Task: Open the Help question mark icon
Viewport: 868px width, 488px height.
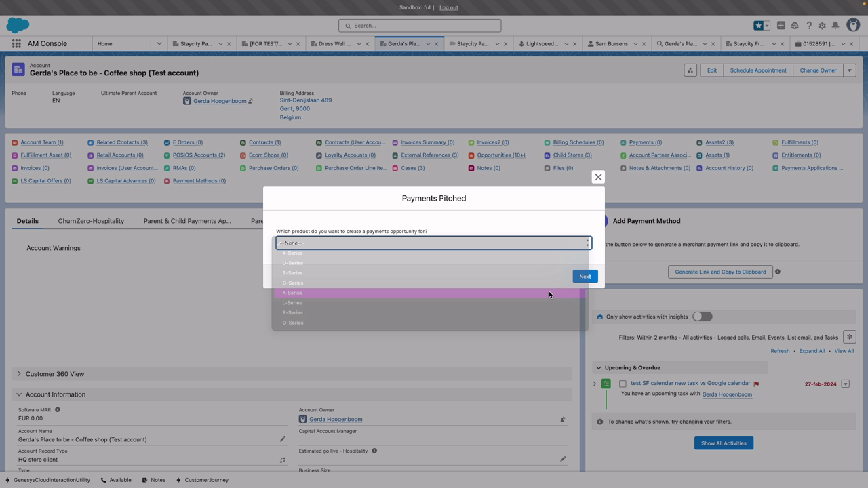Action: [809, 26]
